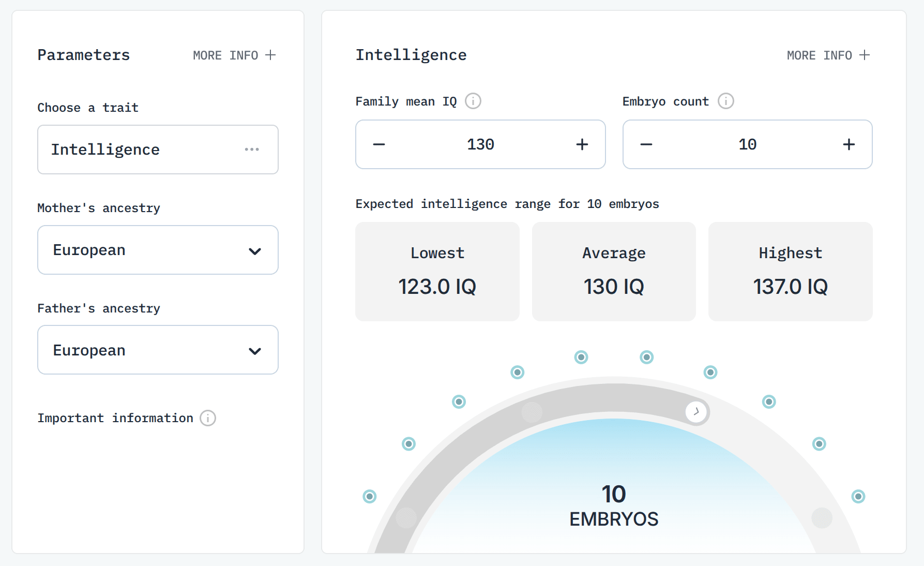Expand More Info in Parameters panel
This screenshot has width=924, height=566.
pyautogui.click(x=234, y=55)
